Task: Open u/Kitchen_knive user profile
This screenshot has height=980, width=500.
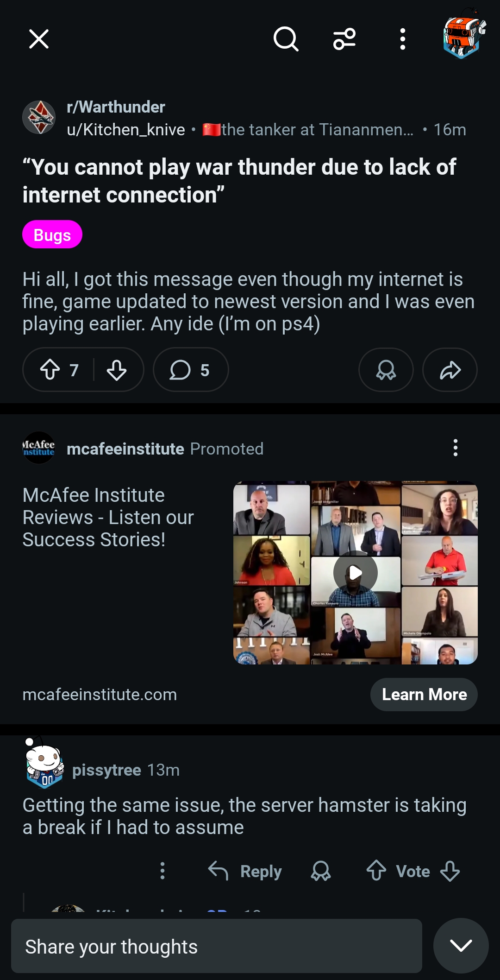Action: (x=126, y=130)
